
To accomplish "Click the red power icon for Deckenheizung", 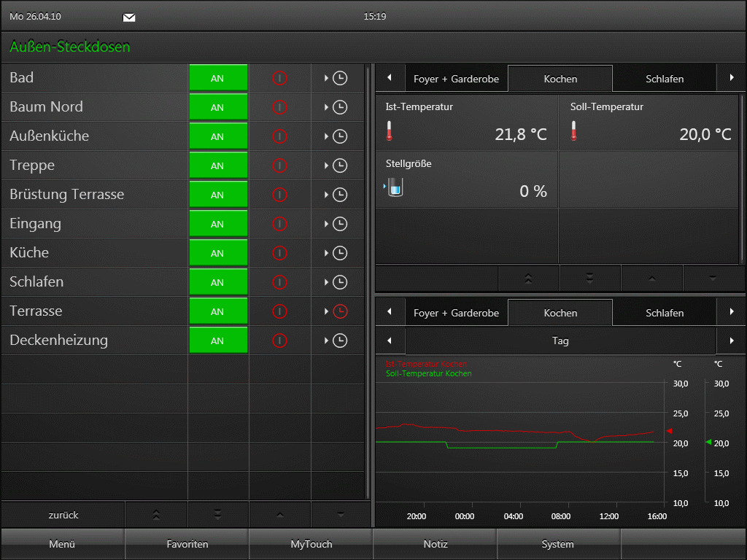I will point(279,341).
